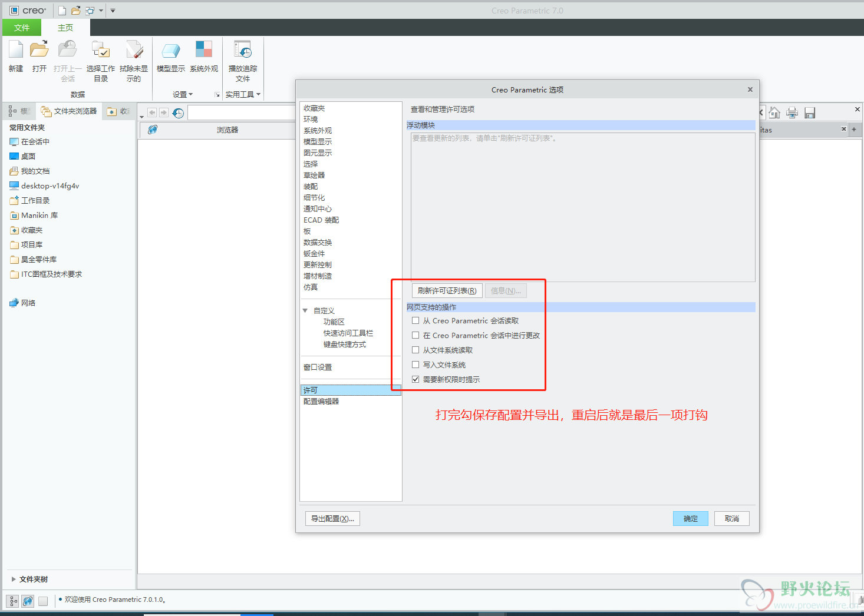Click the browser home icon
Image resolution: width=864 pixels, height=616 pixels.
coord(774,112)
